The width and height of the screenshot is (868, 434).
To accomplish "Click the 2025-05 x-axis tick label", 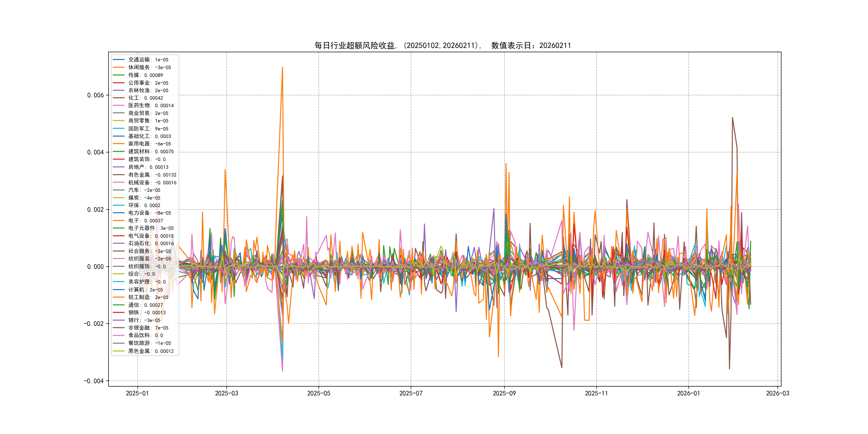I will coord(319,393).
